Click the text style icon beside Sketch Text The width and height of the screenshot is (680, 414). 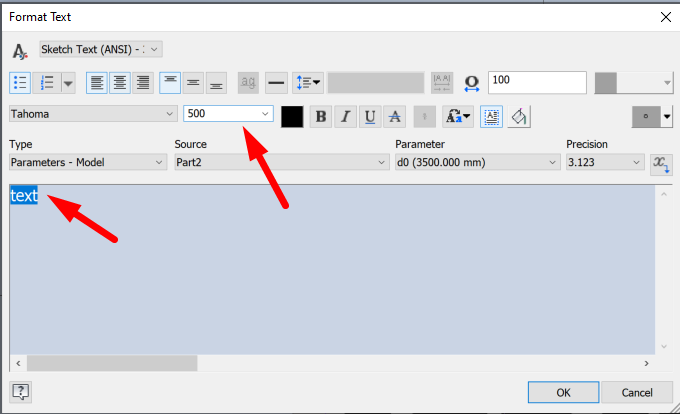[20, 51]
